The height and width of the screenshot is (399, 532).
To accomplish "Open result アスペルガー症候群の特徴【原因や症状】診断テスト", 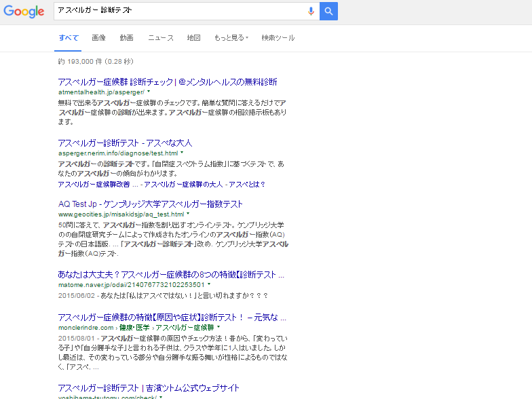I will (172, 318).
